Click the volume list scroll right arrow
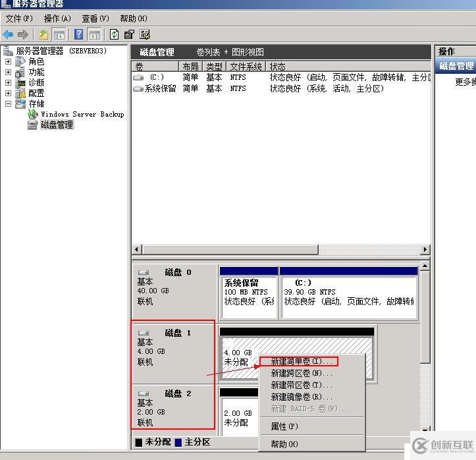 425,250
